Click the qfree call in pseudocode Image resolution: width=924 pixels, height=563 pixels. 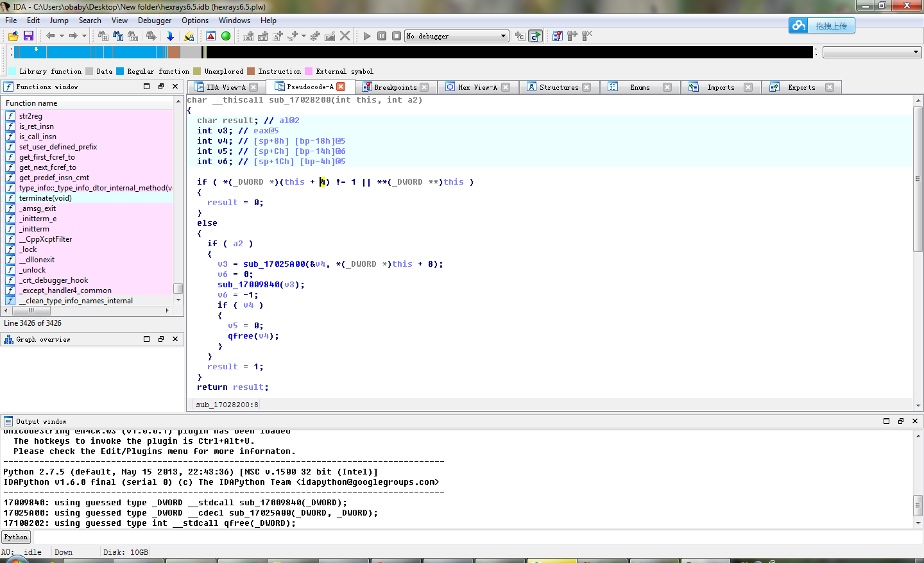click(241, 336)
